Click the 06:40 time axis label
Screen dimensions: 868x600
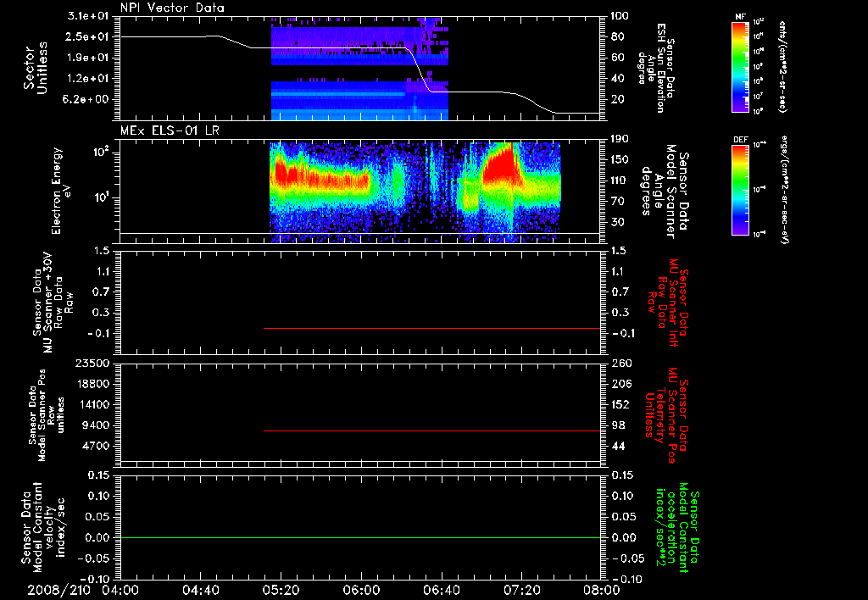pyautogui.click(x=441, y=590)
